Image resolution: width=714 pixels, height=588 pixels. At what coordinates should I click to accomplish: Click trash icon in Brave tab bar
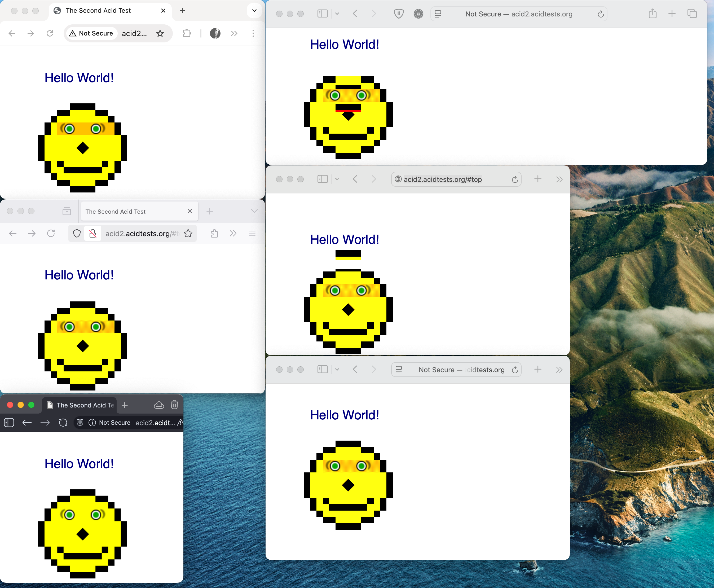coord(174,405)
